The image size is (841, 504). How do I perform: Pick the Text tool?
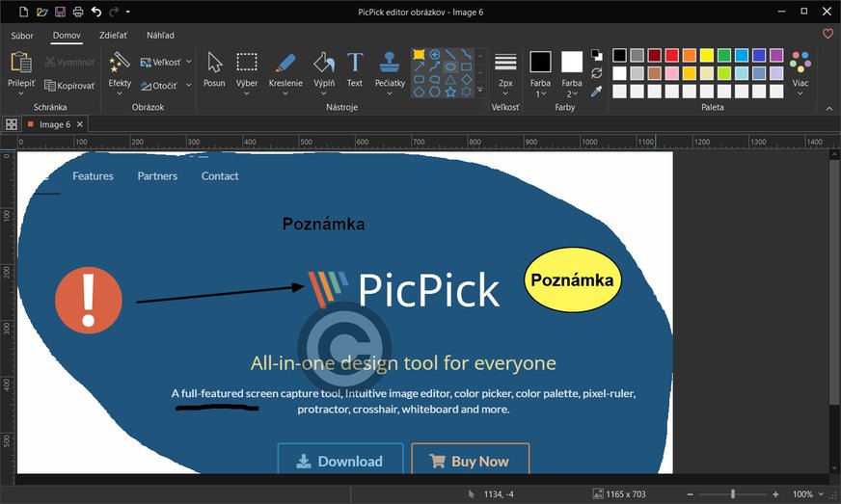[x=355, y=69]
